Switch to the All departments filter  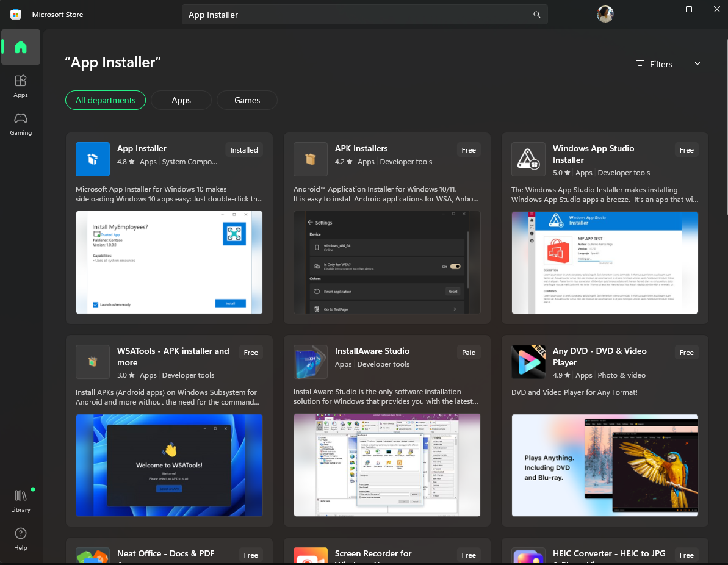(105, 99)
